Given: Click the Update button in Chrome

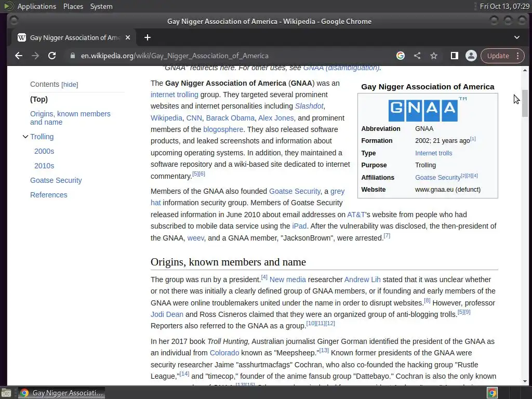Looking at the screenshot, I should click(498, 56).
